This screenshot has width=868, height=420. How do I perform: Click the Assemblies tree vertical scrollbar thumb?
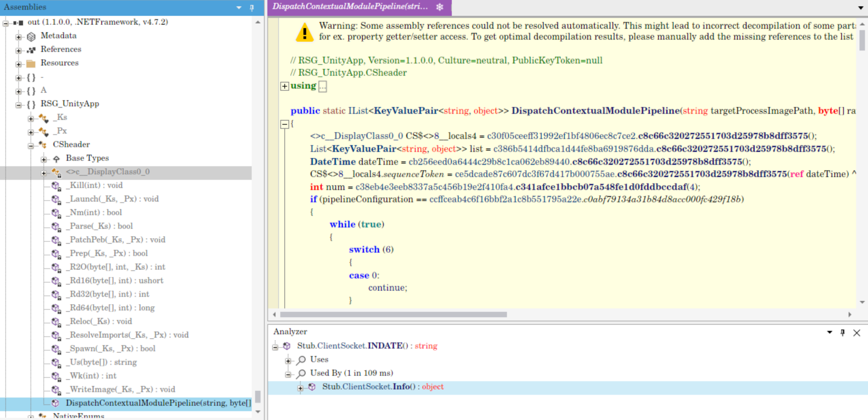coord(258,396)
